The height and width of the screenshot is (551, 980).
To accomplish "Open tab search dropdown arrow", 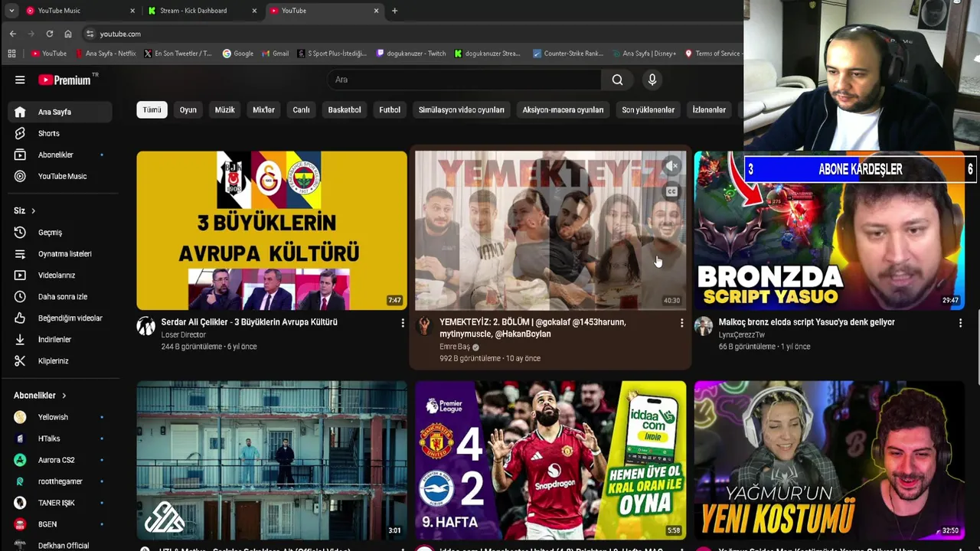I will coord(11,11).
